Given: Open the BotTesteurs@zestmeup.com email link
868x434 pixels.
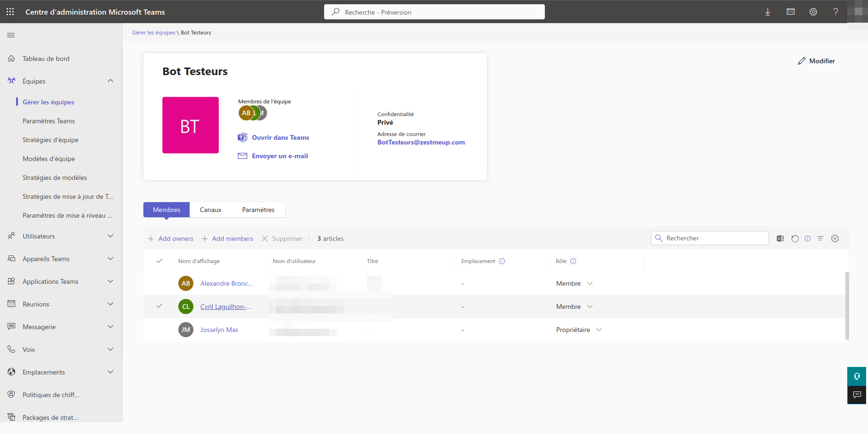Looking at the screenshot, I should coord(421,142).
